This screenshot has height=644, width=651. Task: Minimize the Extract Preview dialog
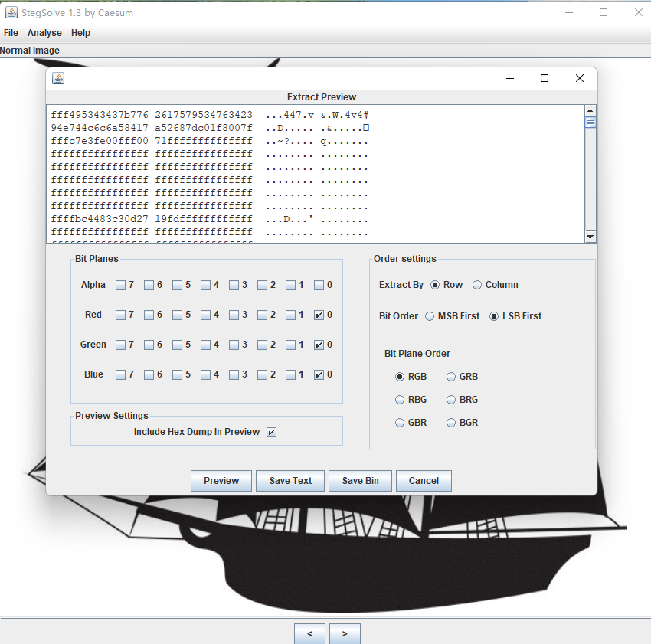pos(510,78)
